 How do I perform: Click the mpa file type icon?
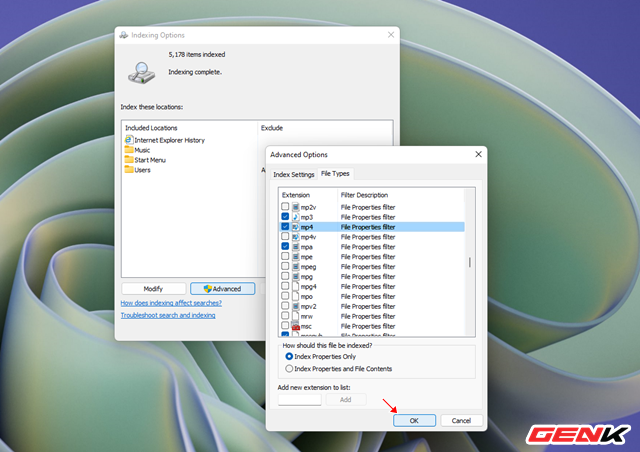coord(296,247)
